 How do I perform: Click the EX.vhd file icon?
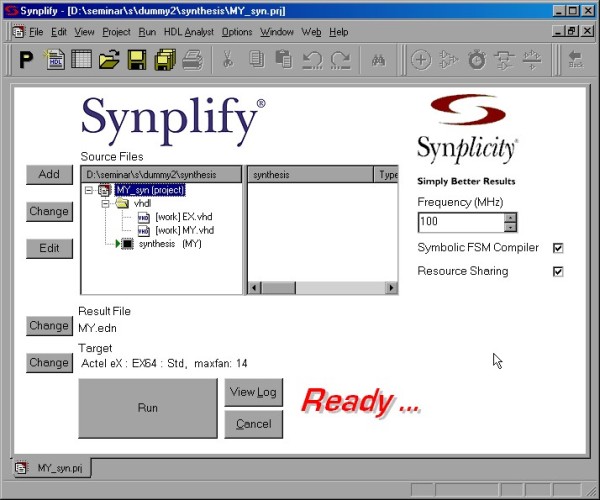(x=143, y=217)
